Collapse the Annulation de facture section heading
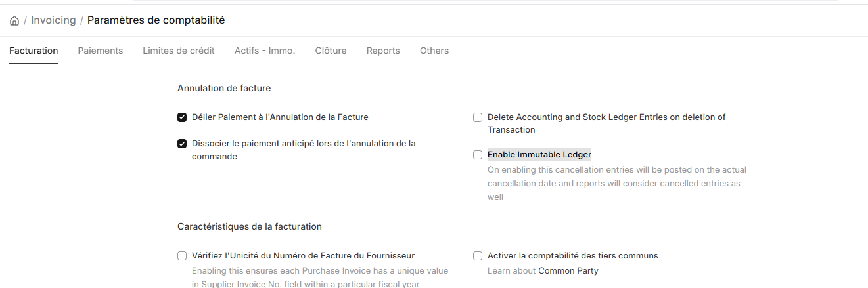 click(x=224, y=88)
